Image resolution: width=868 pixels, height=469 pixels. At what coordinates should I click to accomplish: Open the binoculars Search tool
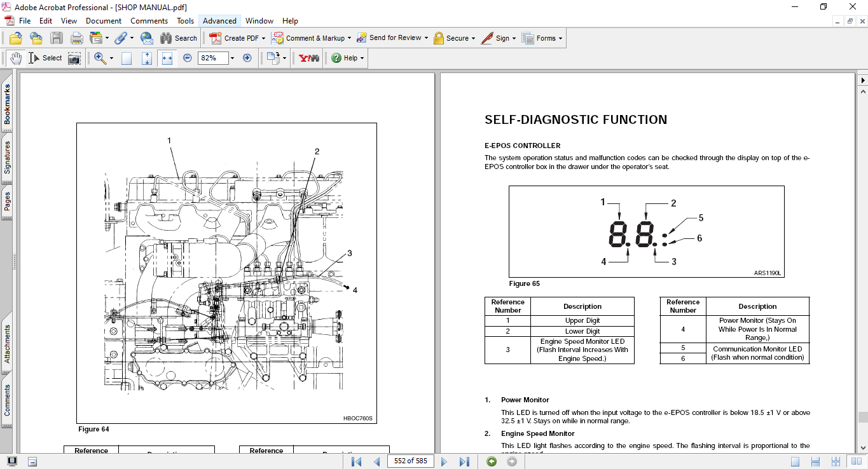pyautogui.click(x=178, y=38)
